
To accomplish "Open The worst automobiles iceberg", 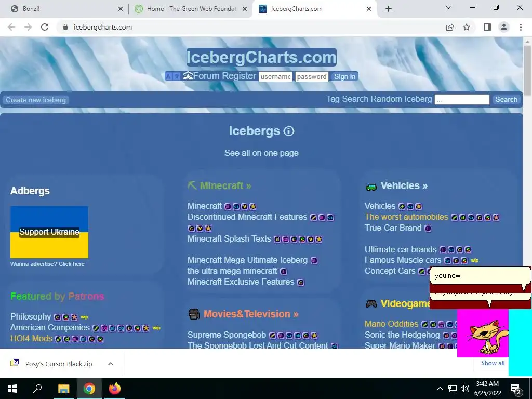I will pos(406,217).
